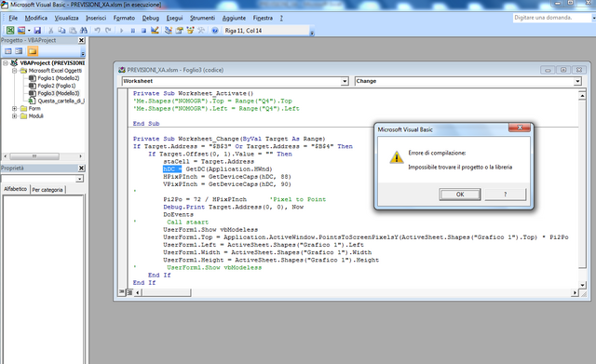
Task: Open the Properties object selector dropdown
Action: 79,179
